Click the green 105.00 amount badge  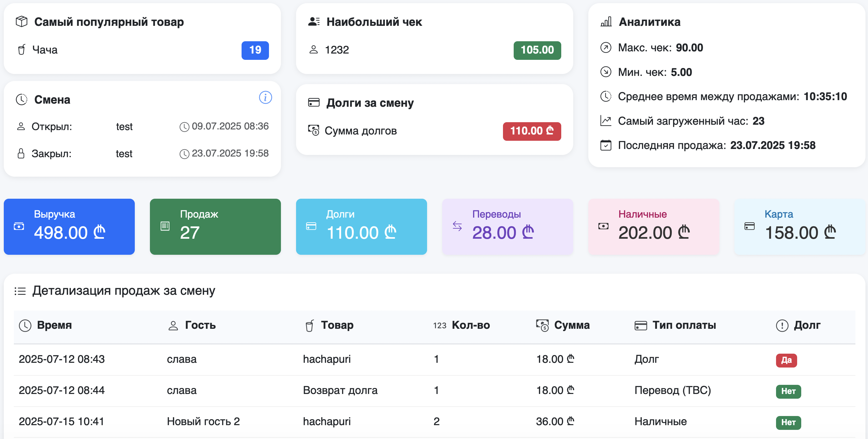coord(537,50)
